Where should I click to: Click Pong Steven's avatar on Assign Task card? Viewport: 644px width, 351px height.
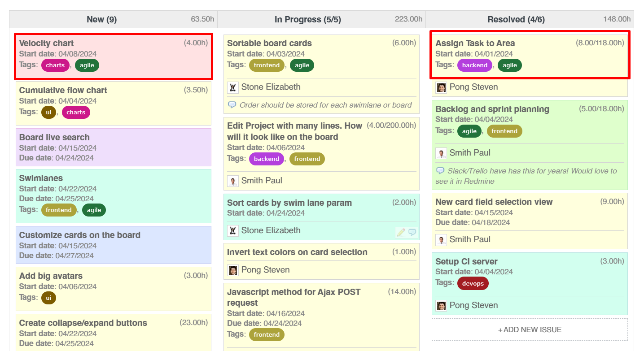pyautogui.click(x=441, y=87)
